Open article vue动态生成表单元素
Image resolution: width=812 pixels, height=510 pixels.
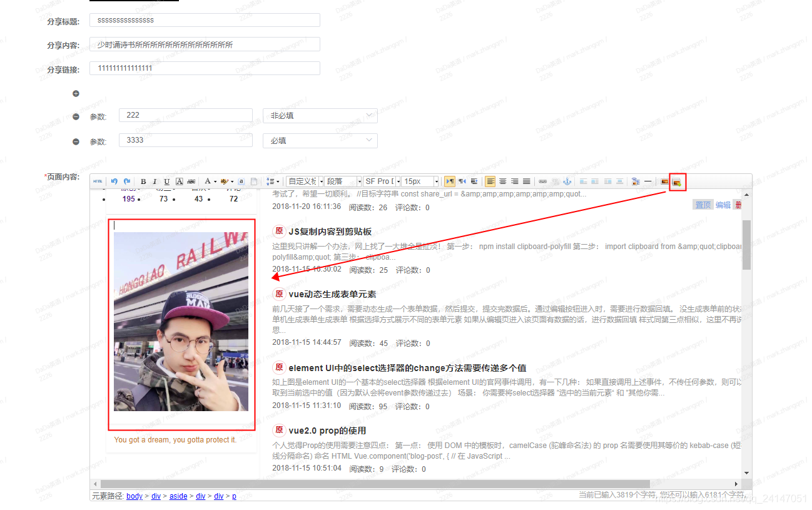coord(332,294)
